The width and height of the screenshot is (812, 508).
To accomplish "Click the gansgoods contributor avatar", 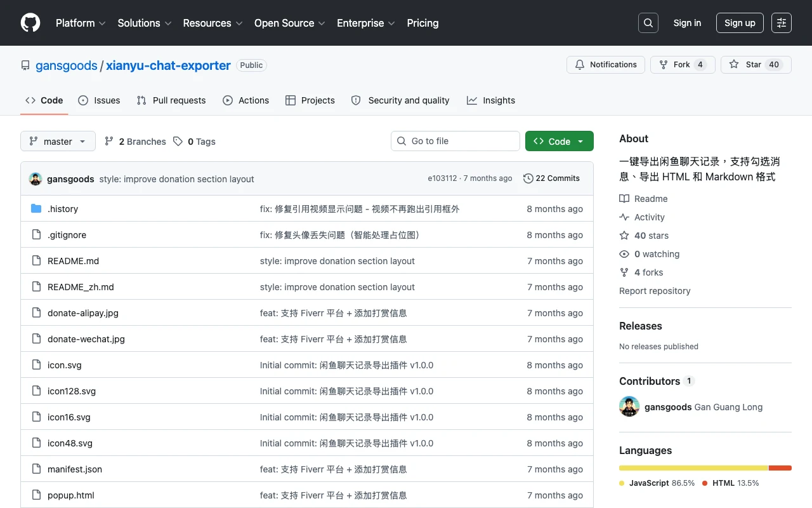I will tap(629, 406).
